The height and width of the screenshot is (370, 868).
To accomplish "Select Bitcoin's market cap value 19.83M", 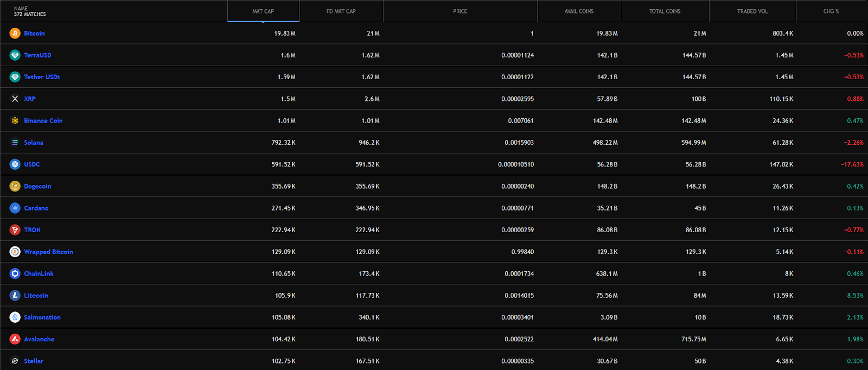I will click(x=285, y=34).
